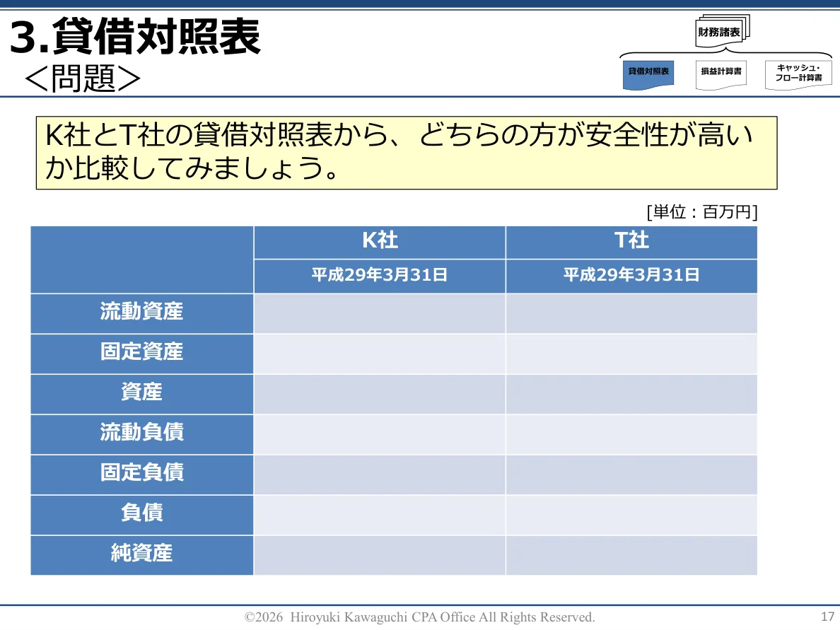Select the 貸借対照表 navigation box

pyautogui.click(x=648, y=74)
